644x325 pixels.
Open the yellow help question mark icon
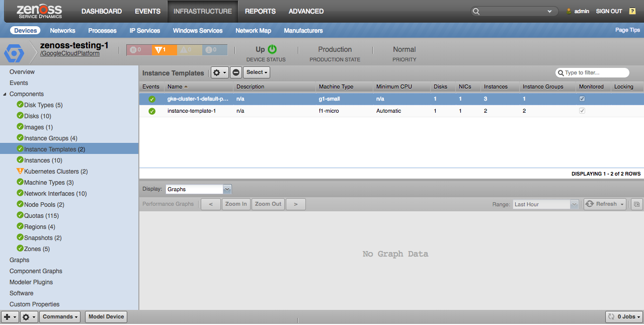[x=632, y=11]
